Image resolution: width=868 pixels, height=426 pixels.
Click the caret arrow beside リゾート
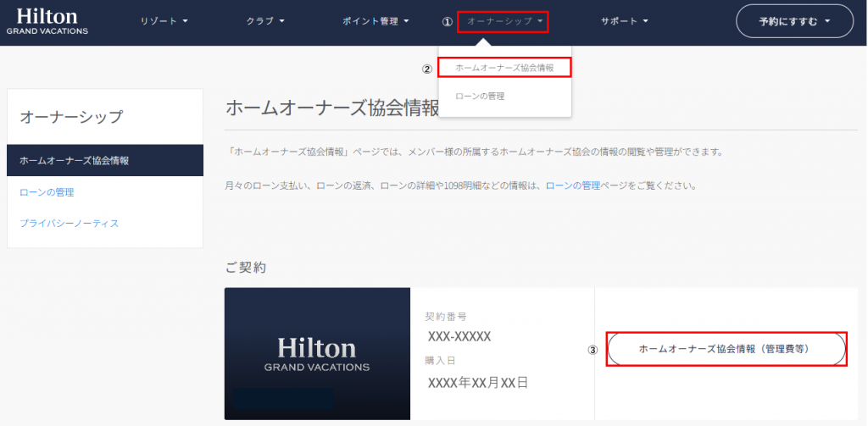tap(185, 21)
